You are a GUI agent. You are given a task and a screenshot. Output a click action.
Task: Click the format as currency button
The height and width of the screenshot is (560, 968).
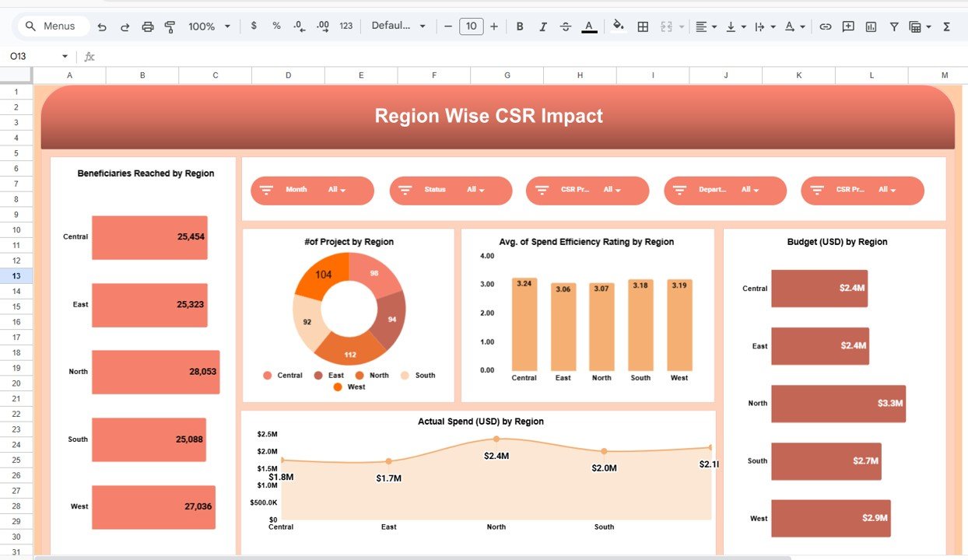pos(254,26)
